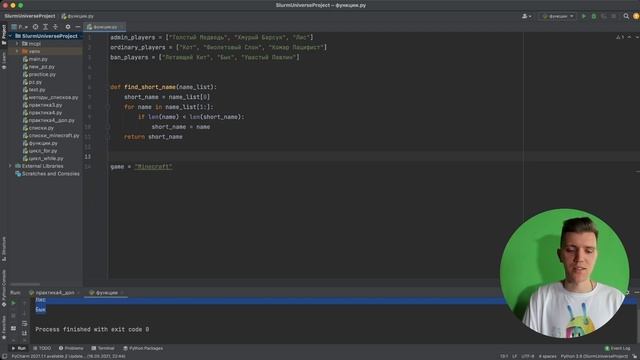Rerun the script in Run panel
The image size is (640, 360).
[x=13, y=303]
